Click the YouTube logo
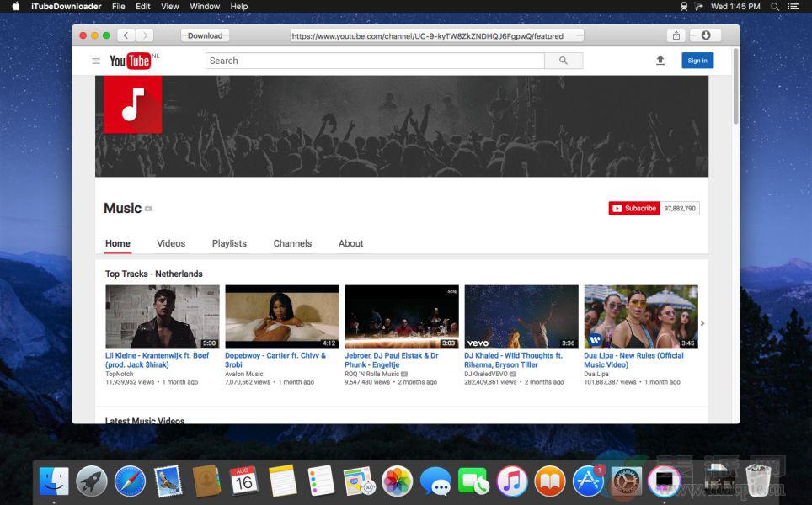The height and width of the screenshot is (505, 812). coord(131,61)
